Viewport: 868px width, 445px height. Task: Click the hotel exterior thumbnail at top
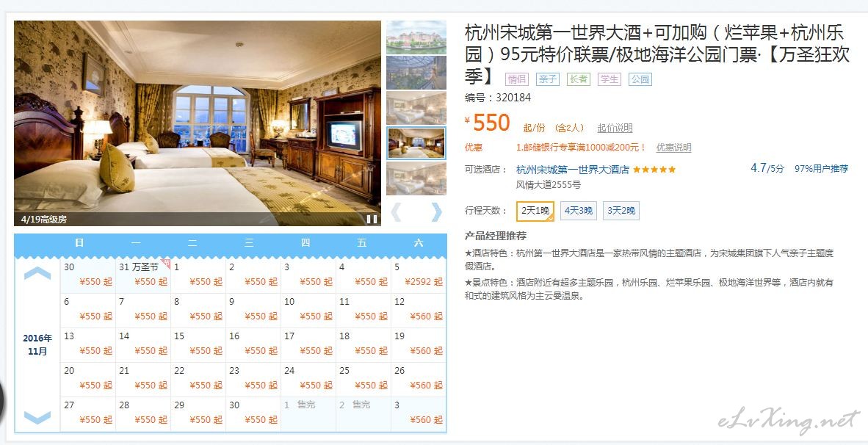point(416,37)
